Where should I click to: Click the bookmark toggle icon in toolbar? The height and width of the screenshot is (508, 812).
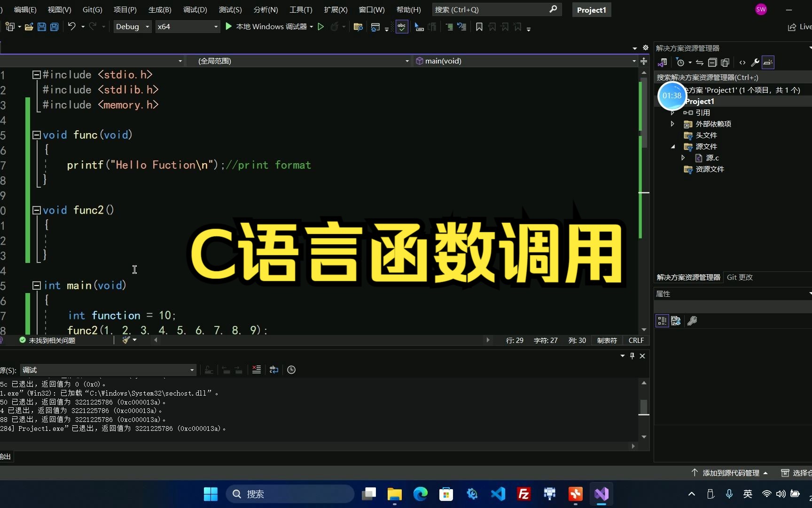(x=479, y=27)
